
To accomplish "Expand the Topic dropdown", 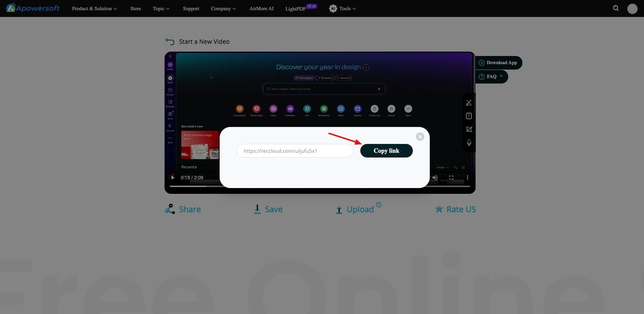I will 161,8.
